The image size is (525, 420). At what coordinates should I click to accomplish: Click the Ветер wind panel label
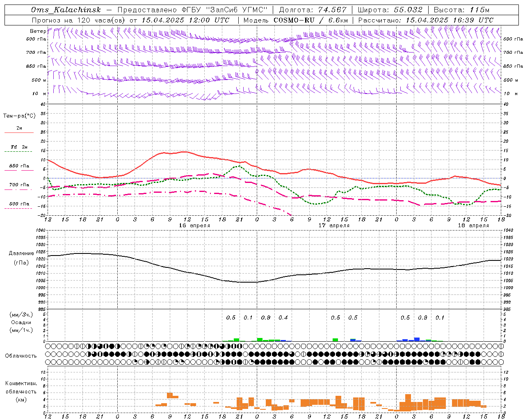(38, 31)
